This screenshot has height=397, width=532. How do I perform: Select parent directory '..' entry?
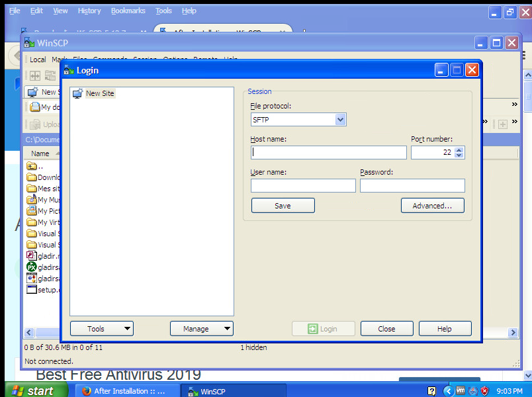(35, 166)
